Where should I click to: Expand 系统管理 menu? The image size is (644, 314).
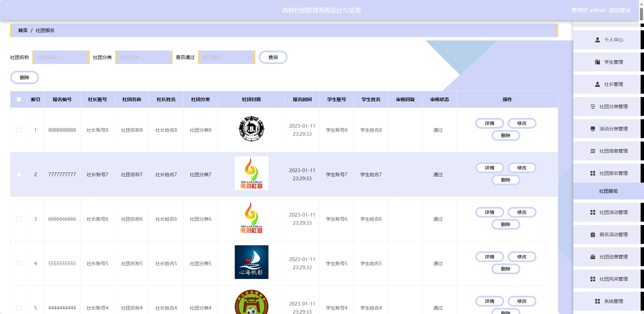609,301
